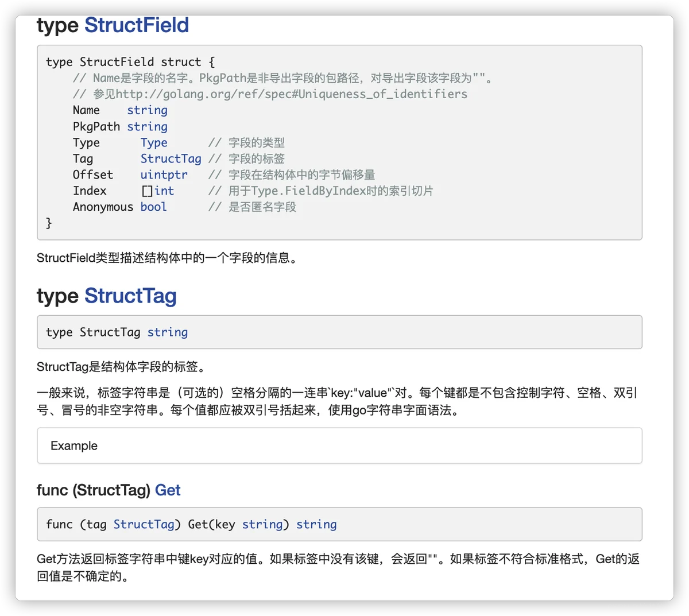Click uintptr link in Offset row
This screenshot has height=616, width=689.
pyautogui.click(x=164, y=175)
